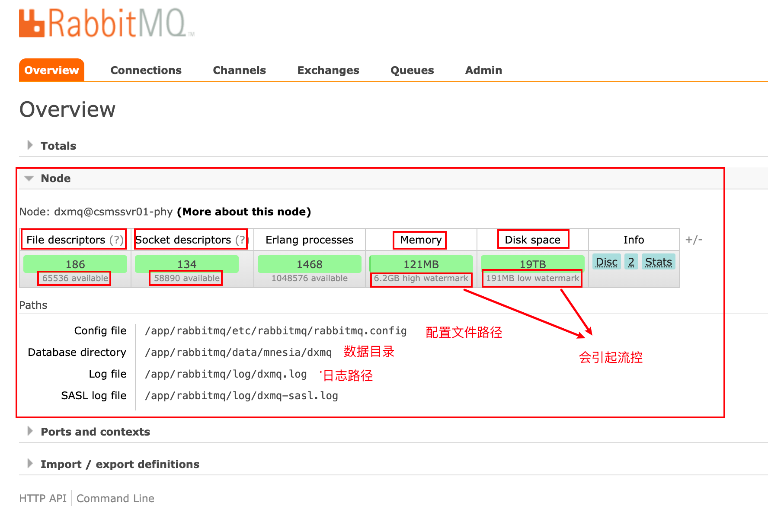The image size is (768, 532).
Task: Click the 134 socket descriptors bar
Action: pyautogui.click(x=187, y=264)
